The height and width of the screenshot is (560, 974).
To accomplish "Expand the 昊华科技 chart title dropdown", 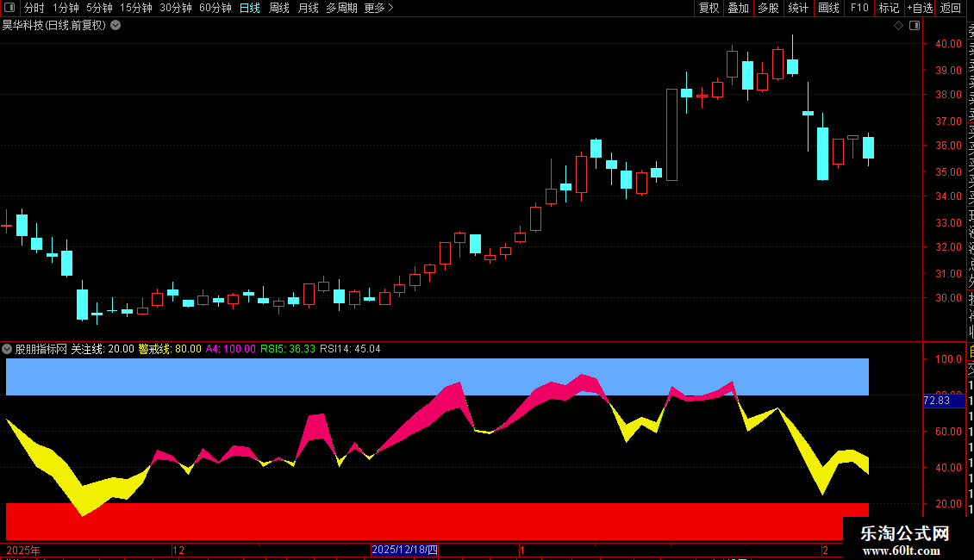I will pyautogui.click(x=116, y=26).
